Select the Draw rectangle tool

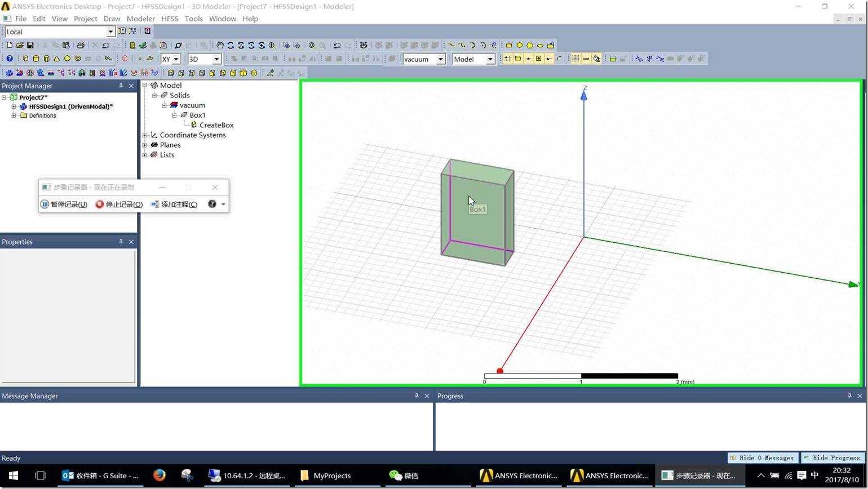tap(509, 45)
